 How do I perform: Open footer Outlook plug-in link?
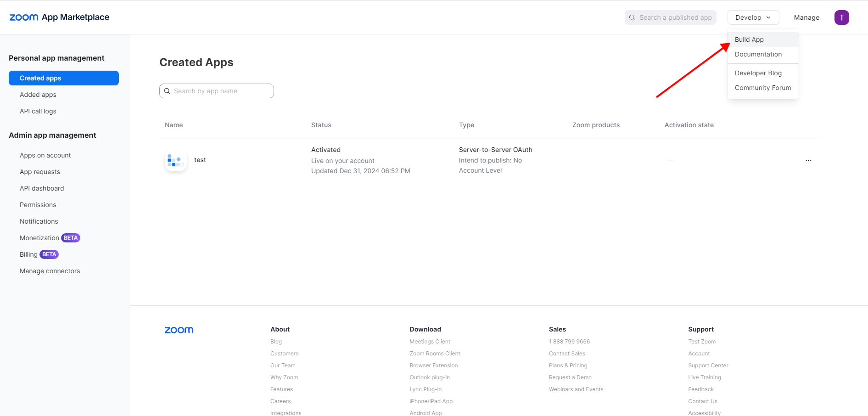[430, 377]
